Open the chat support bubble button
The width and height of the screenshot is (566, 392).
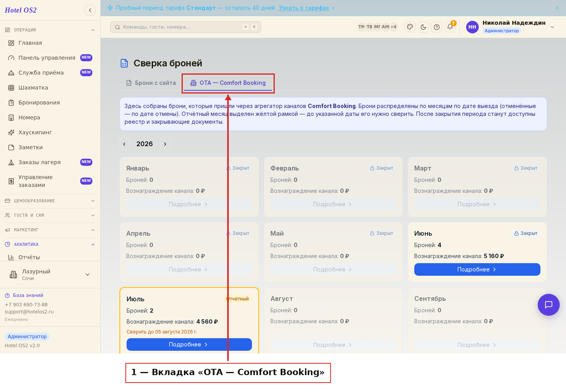tap(549, 305)
